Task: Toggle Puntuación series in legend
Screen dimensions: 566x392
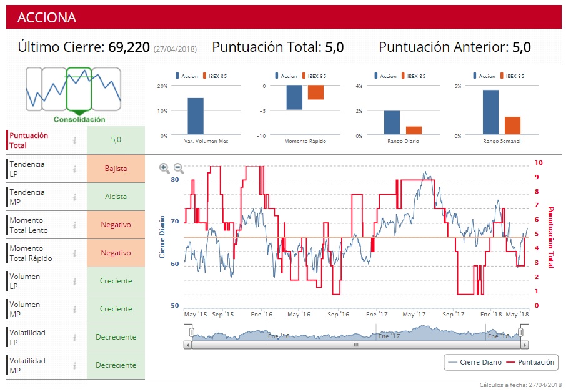Action: click(x=530, y=362)
